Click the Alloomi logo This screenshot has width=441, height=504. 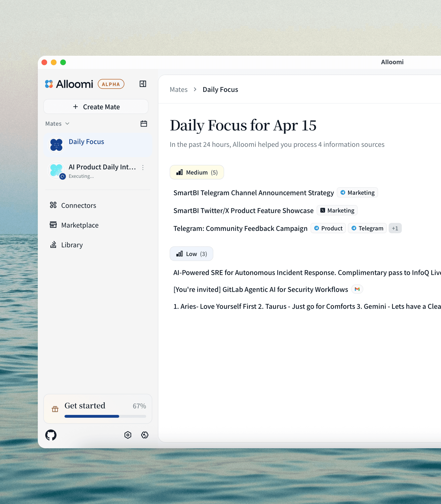tap(69, 84)
